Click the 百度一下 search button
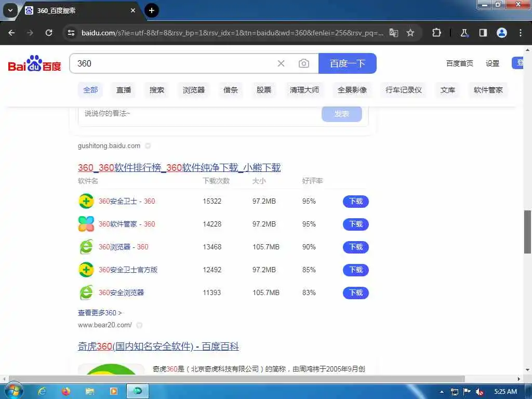The image size is (532, 399). tap(348, 63)
